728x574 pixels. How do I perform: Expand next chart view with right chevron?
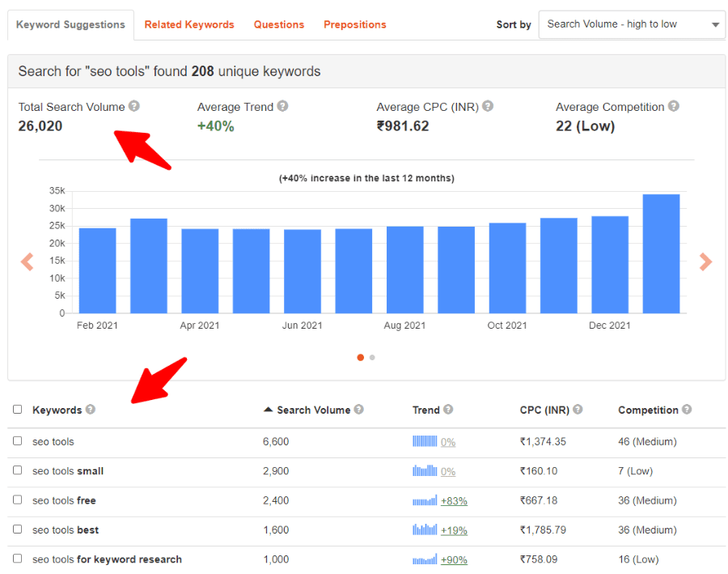tap(705, 261)
